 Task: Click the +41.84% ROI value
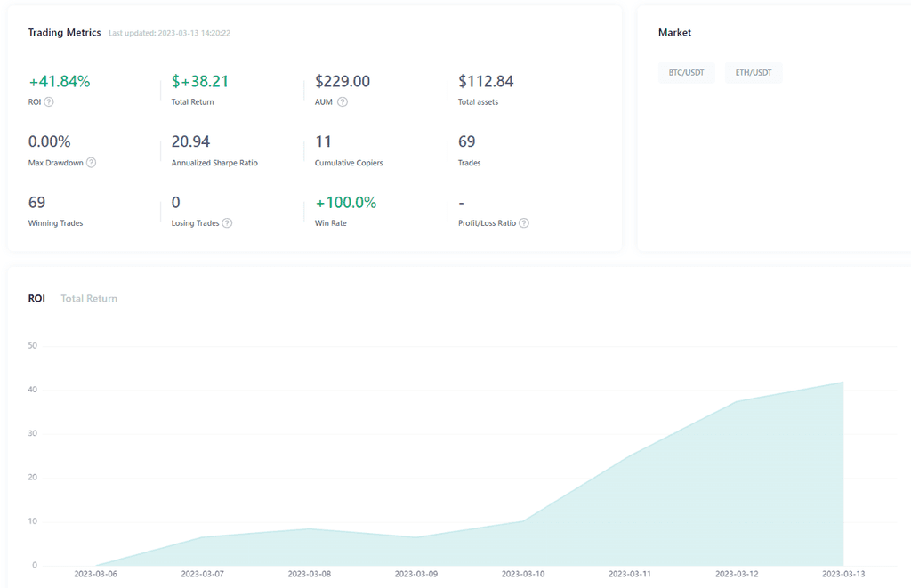(60, 81)
